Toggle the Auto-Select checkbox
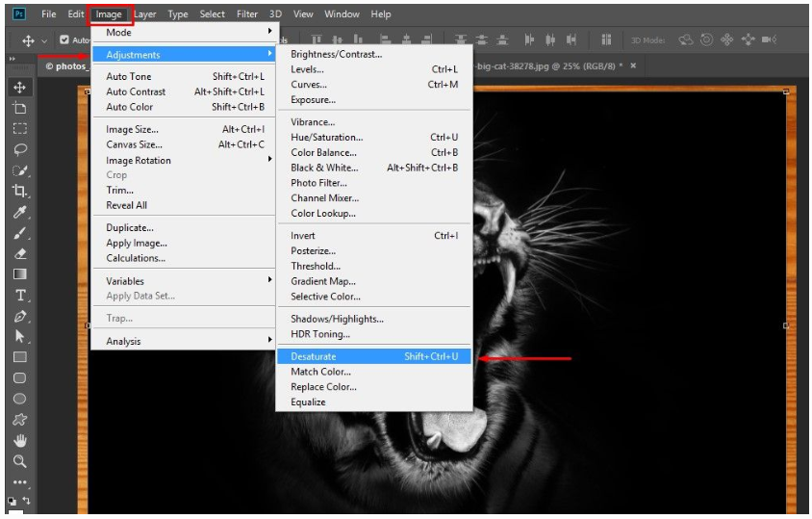Image resolution: width=812 pixels, height=519 pixels. coord(64,39)
